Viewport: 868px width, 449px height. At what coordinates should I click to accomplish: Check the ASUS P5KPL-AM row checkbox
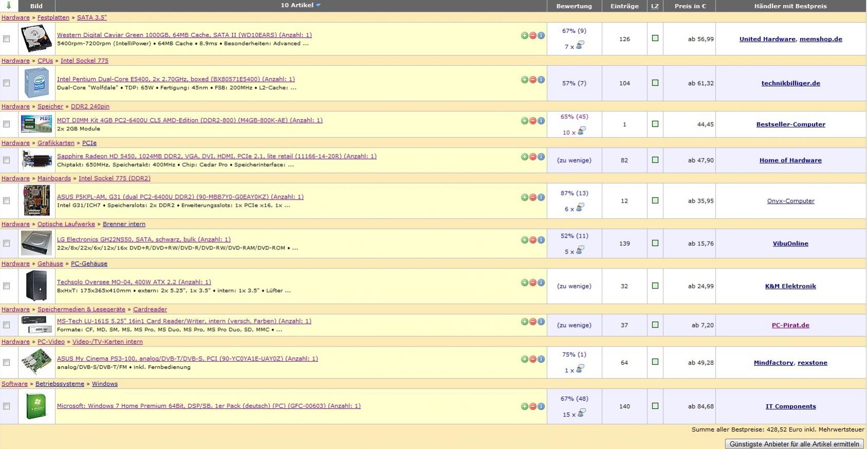point(7,201)
